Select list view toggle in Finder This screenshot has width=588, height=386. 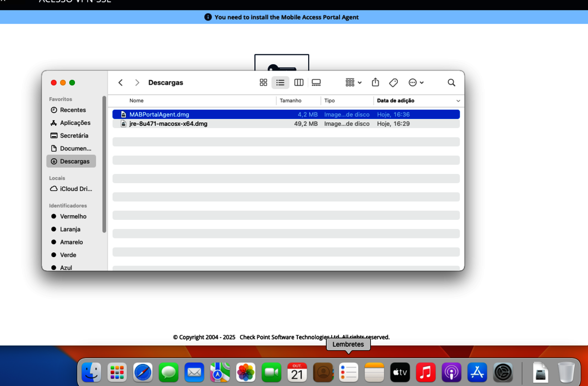280,83
